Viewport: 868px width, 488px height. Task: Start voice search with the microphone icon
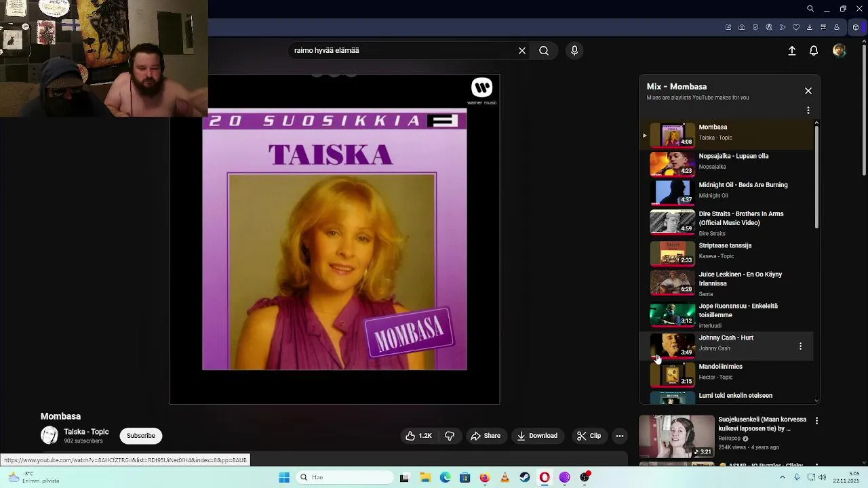[574, 51]
